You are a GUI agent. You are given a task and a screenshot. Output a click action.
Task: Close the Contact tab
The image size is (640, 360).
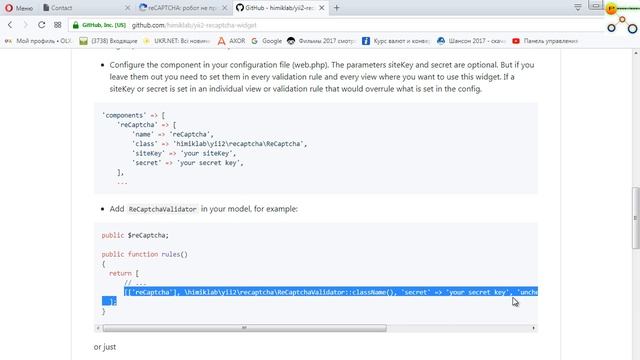(x=127, y=8)
